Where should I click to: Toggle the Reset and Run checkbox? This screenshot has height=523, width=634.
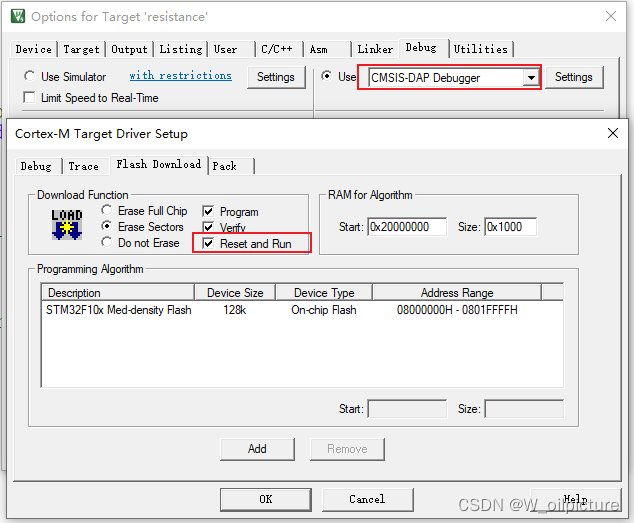tap(208, 244)
